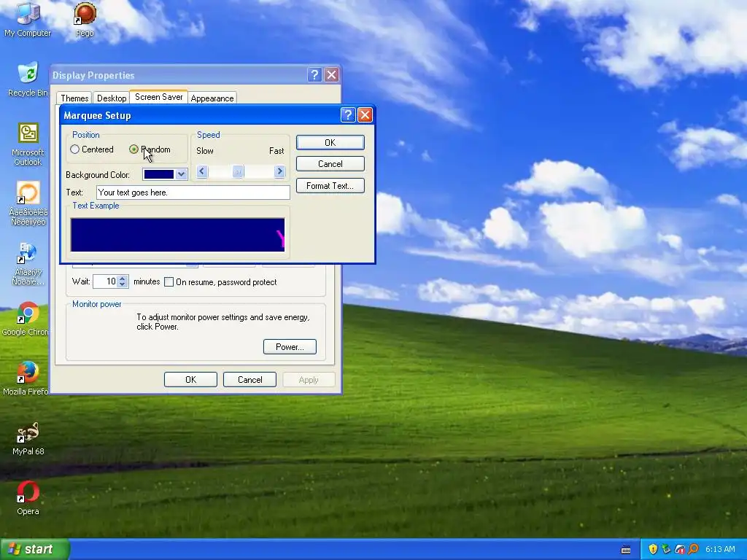Open the Recycle Bin icon
Viewport: 747px width, 560px height.
(28, 79)
